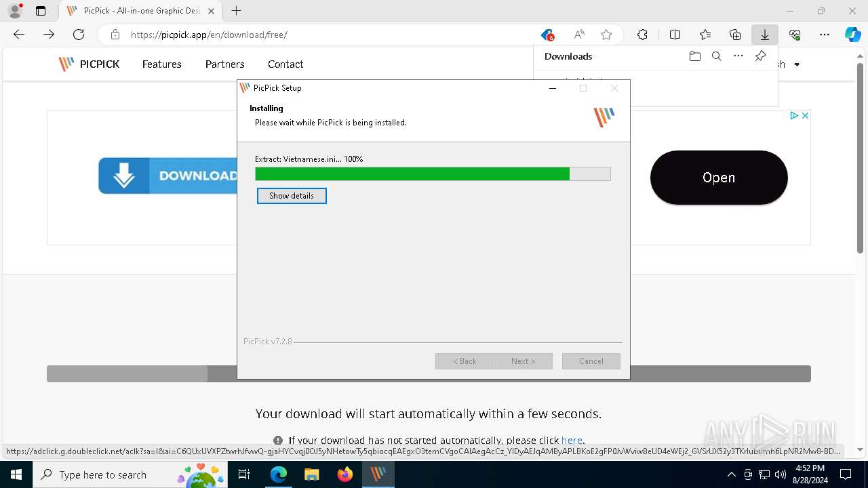Open more options in Downloads panel
Viewport: 868px width, 488px height.
click(738, 56)
